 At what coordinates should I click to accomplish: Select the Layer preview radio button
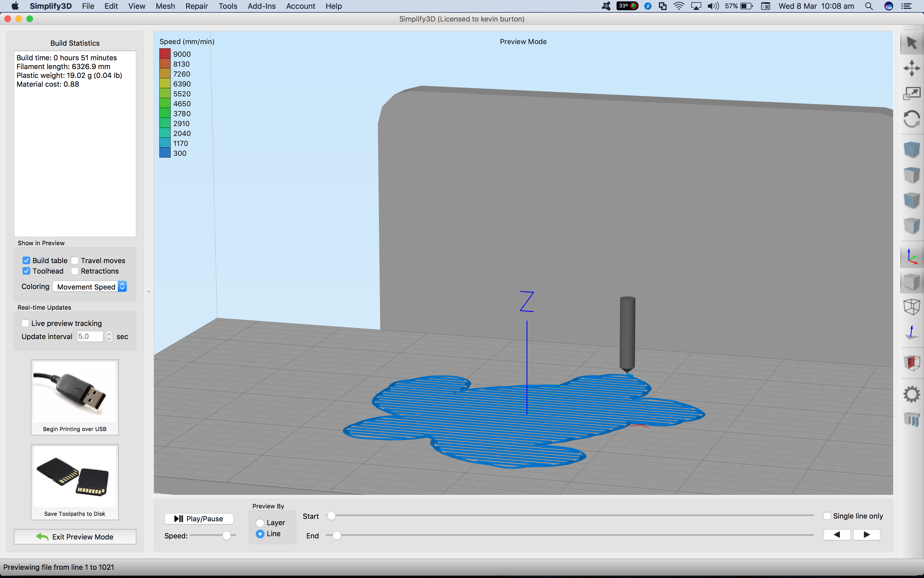click(260, 523)
